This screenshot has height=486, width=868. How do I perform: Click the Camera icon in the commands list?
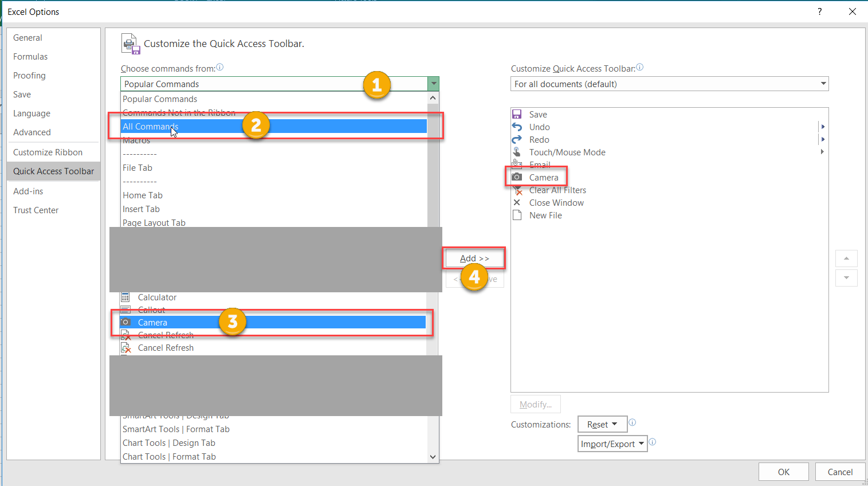pos(125,322)
